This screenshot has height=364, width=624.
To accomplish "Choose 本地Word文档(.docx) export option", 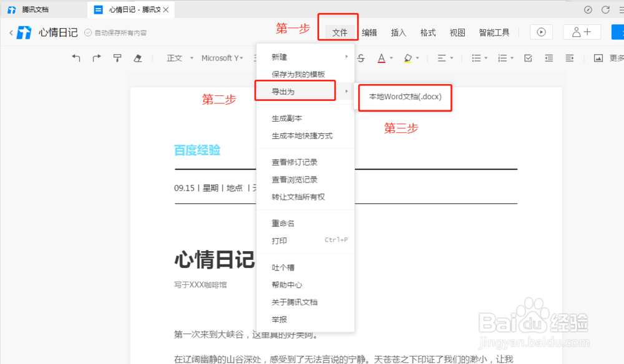I will (404, 98).
